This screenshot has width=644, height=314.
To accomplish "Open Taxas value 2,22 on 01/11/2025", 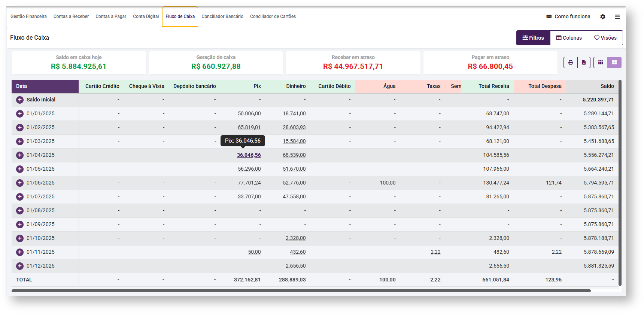I will pos(435,252).
